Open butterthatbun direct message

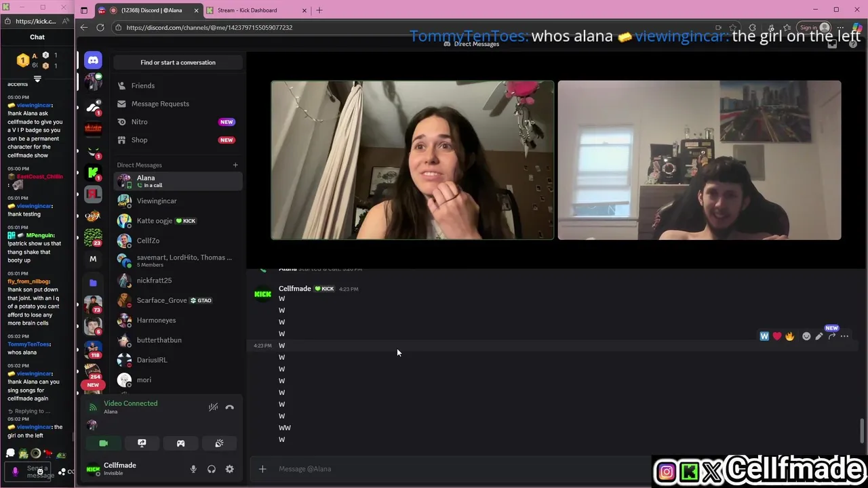178,340
